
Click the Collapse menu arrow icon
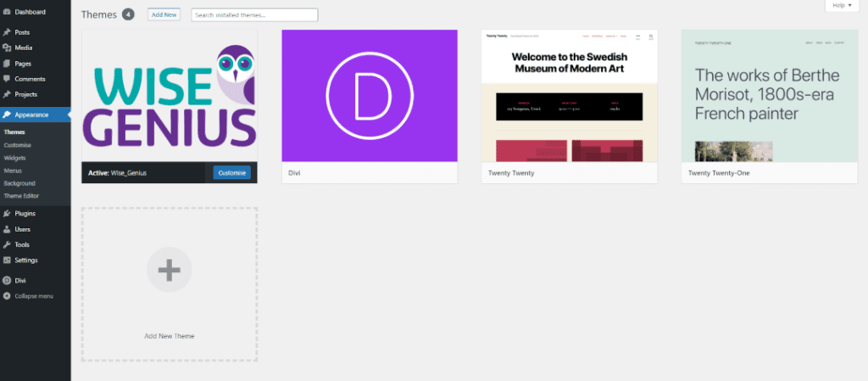pyautogui.click(x=7, y=296)
